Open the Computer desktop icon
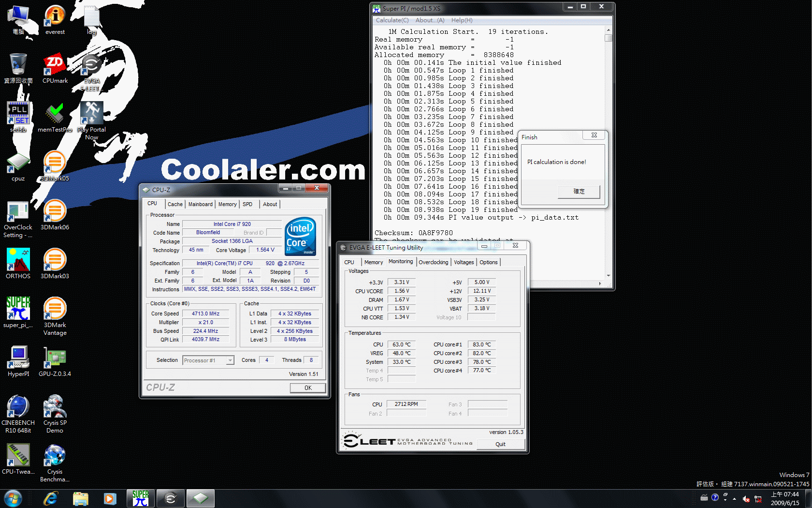 click(18, 19)
